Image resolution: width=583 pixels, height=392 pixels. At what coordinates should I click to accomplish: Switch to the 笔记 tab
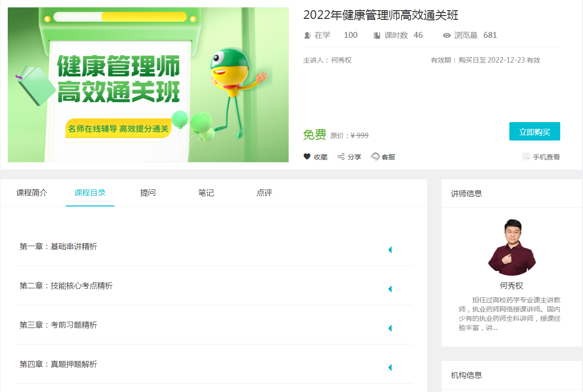[x=206, y=193]
